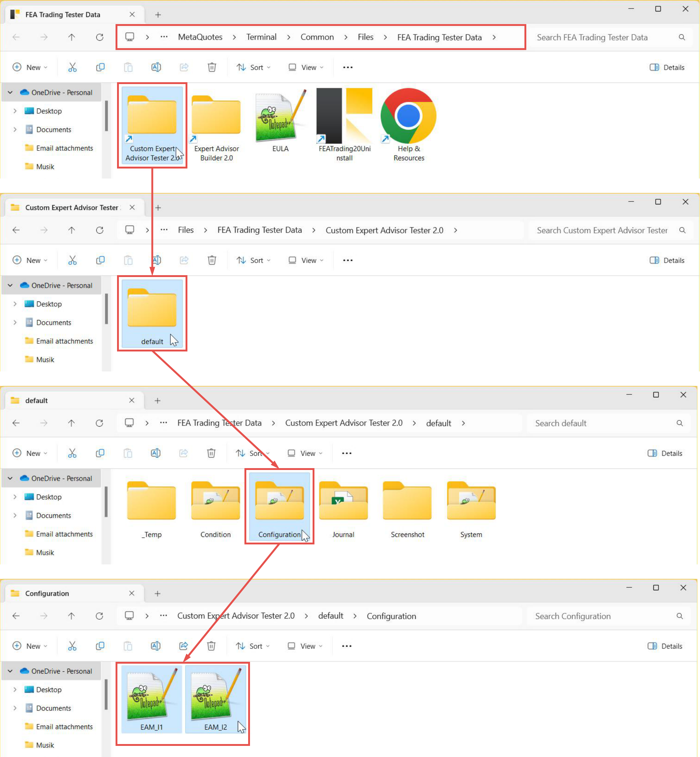Select the default folder in second window
Screen dimensions: 700x757
coord(152,314)
